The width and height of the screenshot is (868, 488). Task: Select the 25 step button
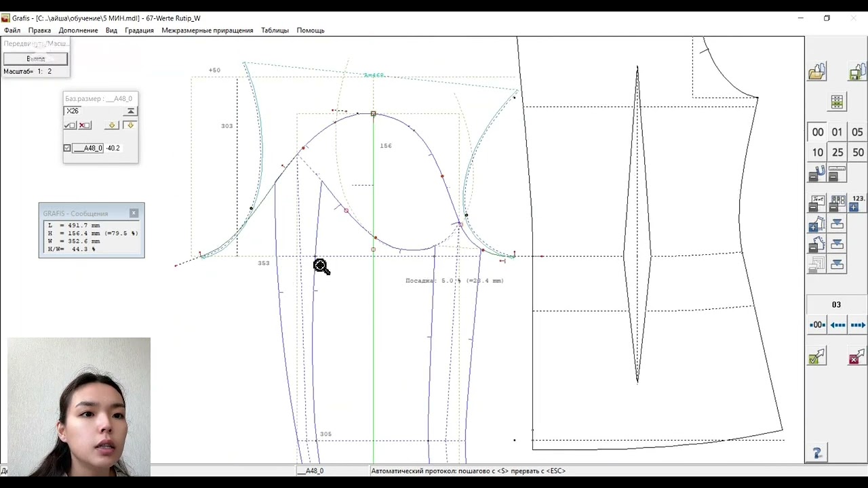tap(837, 152)
